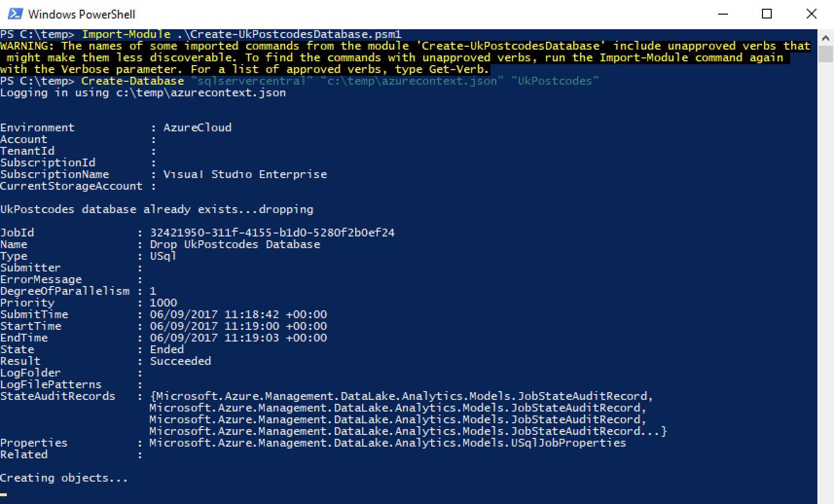Click the "Succeeded" Result value
This screenshot has width=834, height=504.
180,361
